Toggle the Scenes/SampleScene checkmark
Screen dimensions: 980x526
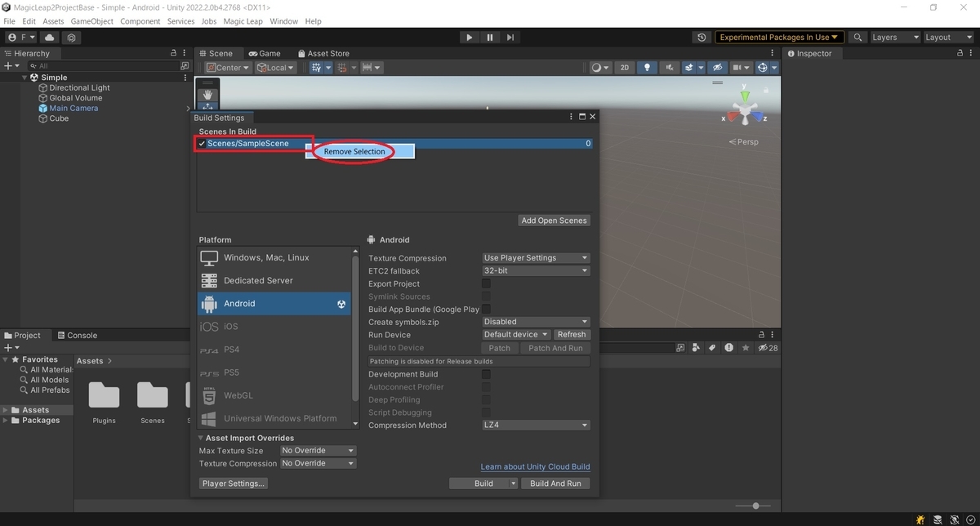click(202, 144)
